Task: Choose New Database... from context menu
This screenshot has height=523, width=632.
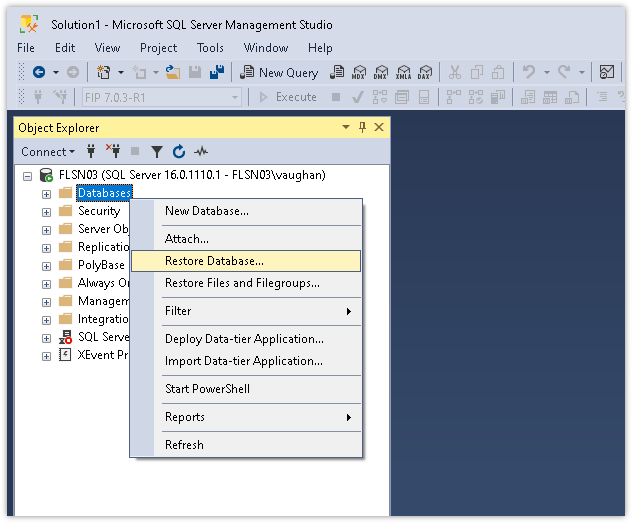Action: click(246, 211)
